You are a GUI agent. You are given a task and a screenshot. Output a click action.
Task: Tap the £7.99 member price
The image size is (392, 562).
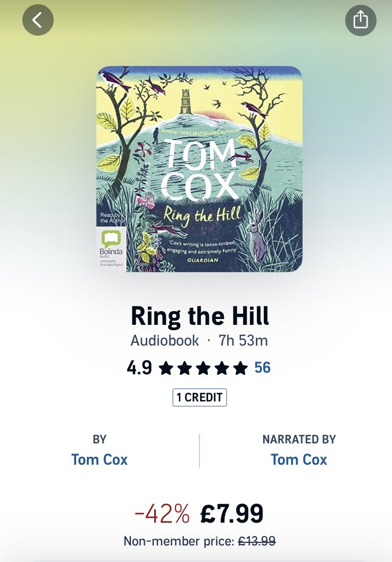pyautogui.click(x=232, y=514)
